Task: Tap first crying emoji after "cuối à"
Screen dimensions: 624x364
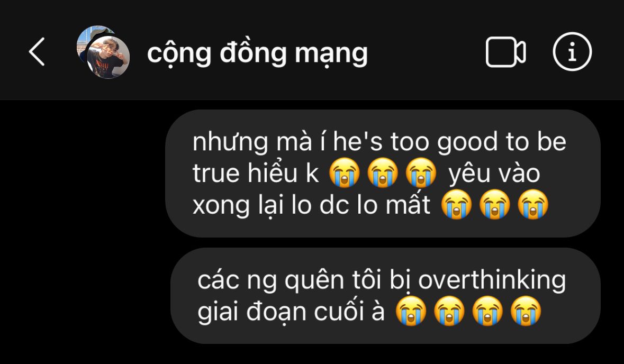Action: pos(411,311)
